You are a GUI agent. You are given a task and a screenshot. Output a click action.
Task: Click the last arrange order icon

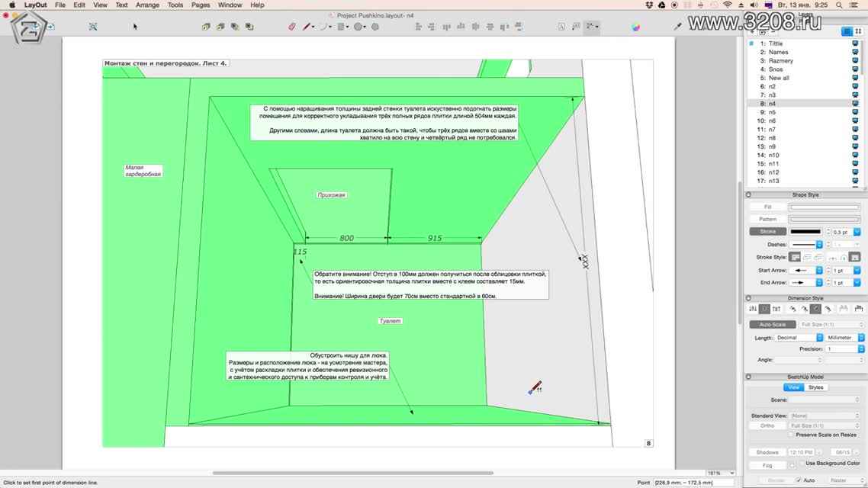pos(249,27)
